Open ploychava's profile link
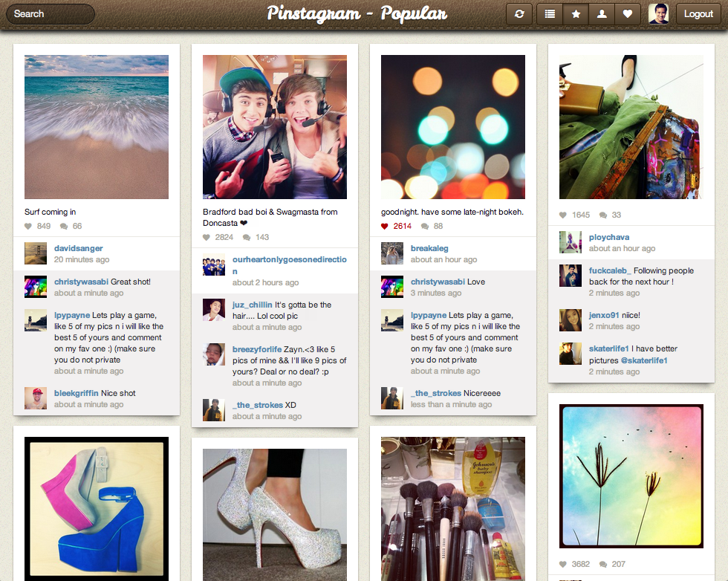This screenshot has height=581, width=728. click(609, 237)
